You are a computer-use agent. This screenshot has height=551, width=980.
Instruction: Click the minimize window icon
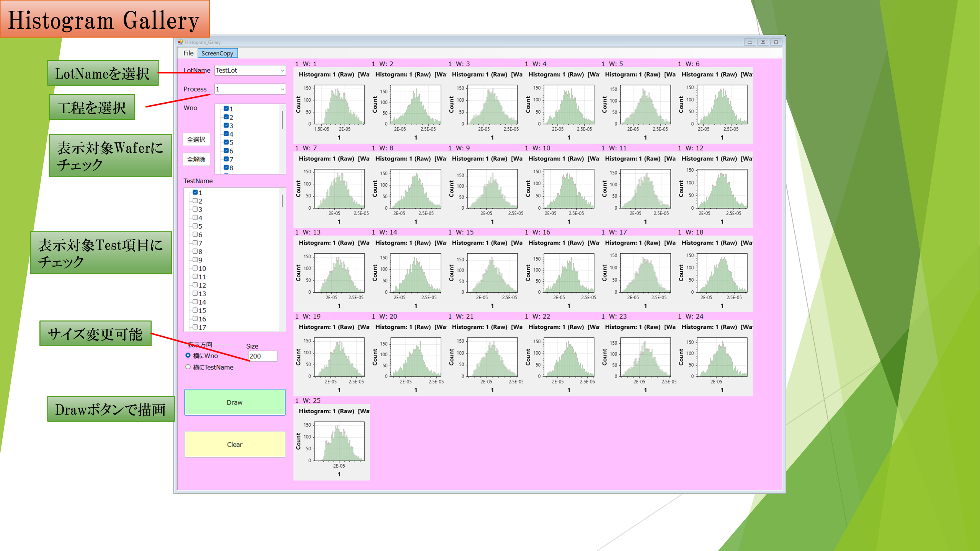[x=750, y=42]
